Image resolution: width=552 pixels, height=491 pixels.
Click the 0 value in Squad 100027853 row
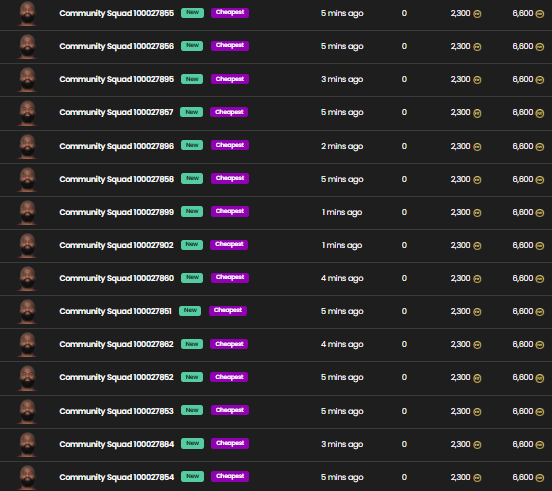pos(404,411)
